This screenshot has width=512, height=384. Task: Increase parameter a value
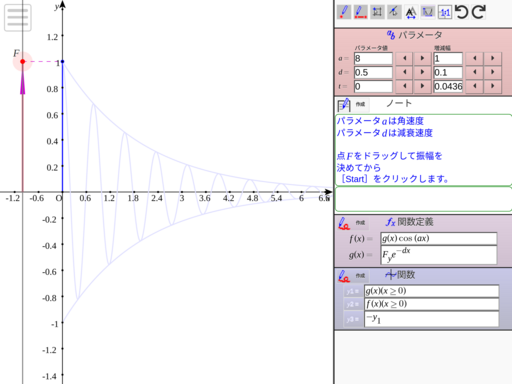point(422,58)
